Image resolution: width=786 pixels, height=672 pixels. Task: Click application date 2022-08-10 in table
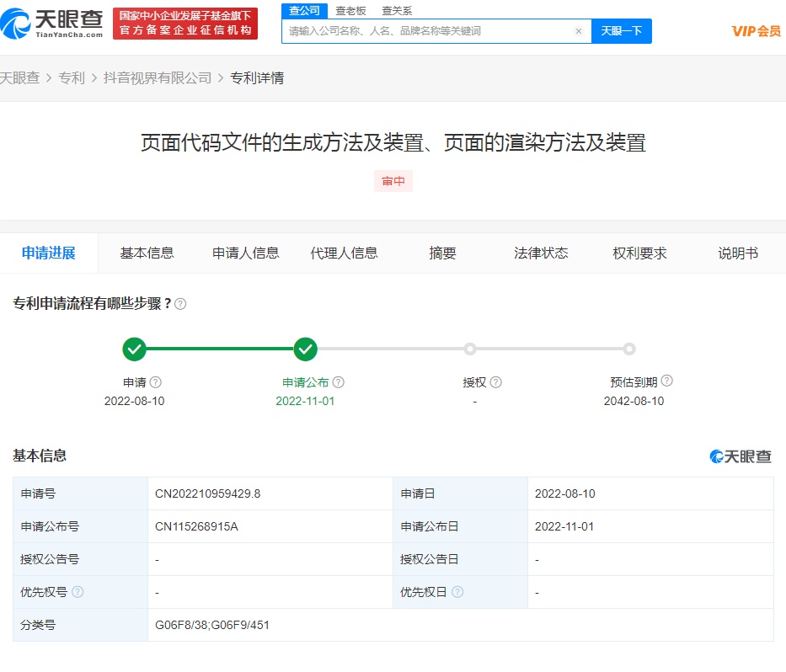click(x=565, y=493)
